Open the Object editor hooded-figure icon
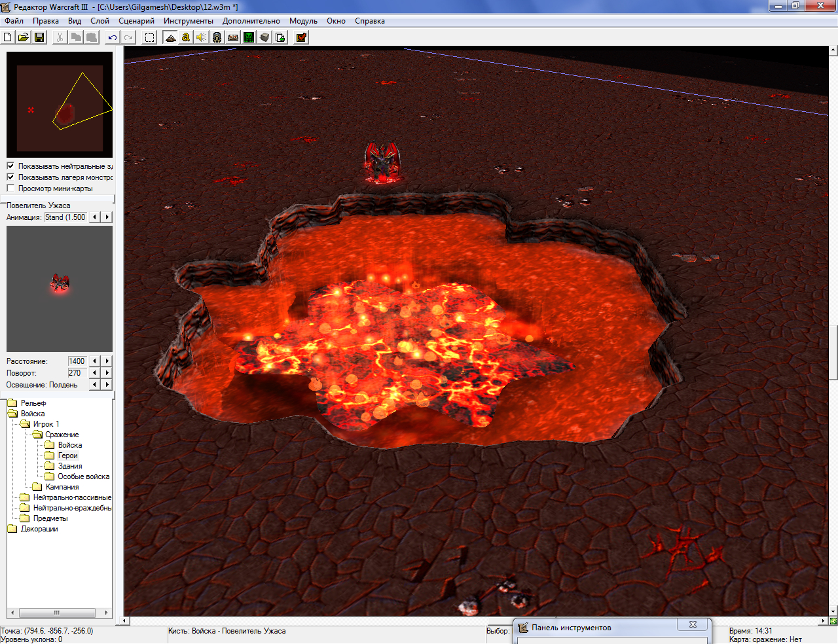The height and width of the screenshot is (644, 838). [217, 37]
